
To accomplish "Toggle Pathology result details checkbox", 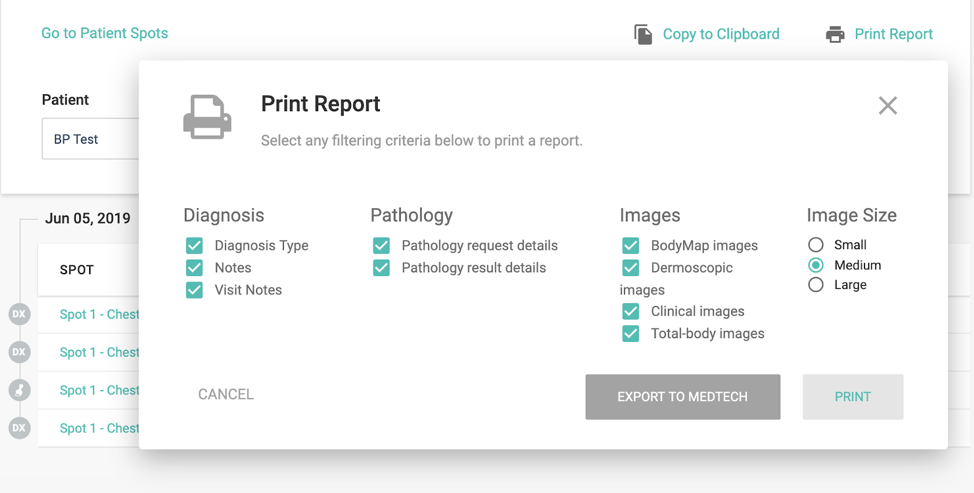I will pyautogui.click(x=381, y=268).
